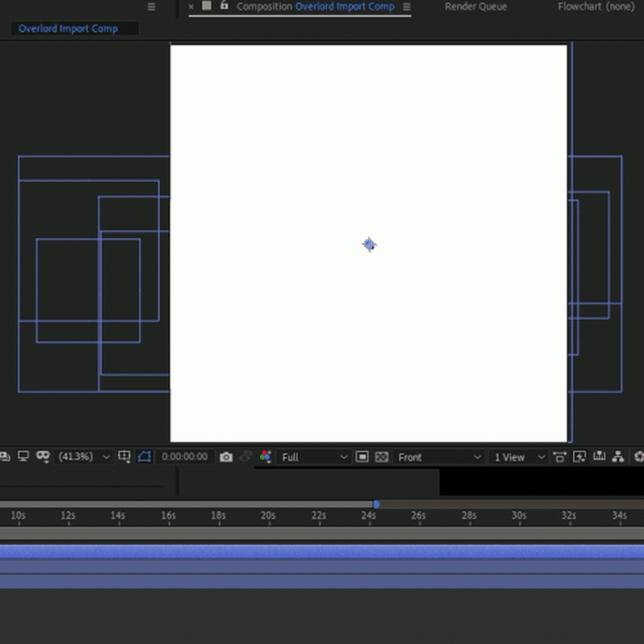The height and width of the screenshot is (644, 644).
Task: Click the 16s time ruler mark
Action: 168,515
